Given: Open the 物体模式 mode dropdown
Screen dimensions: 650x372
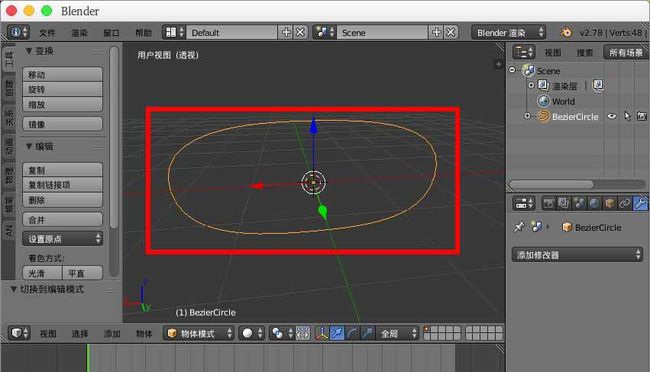Looking at the screenshot, I should [200, 333].
